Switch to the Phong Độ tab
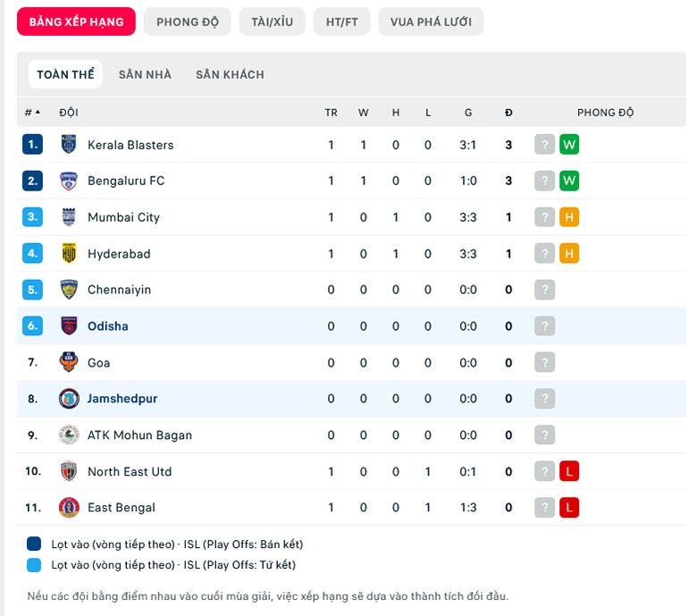 [188, 21]
